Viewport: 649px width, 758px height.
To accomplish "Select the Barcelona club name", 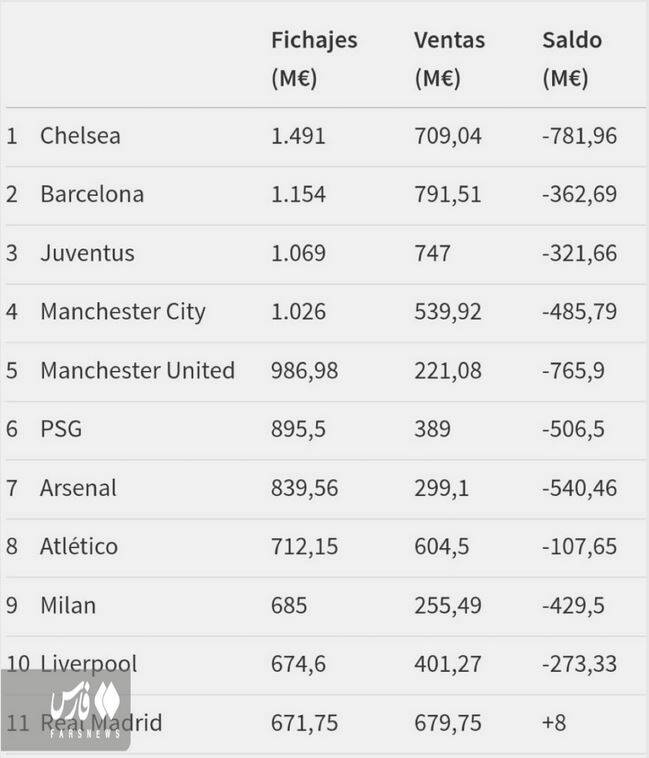I will tap(92, 194).
